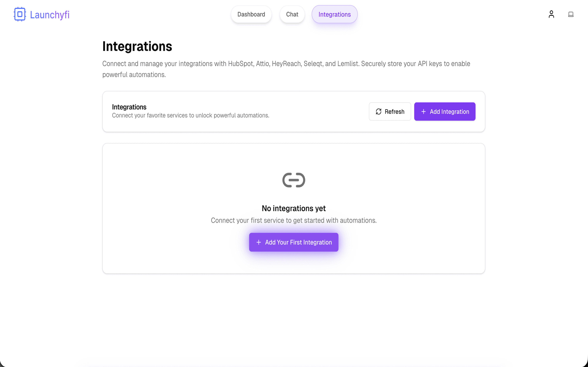Click the 'Connect your first service' text

click(x=294, y=220)
